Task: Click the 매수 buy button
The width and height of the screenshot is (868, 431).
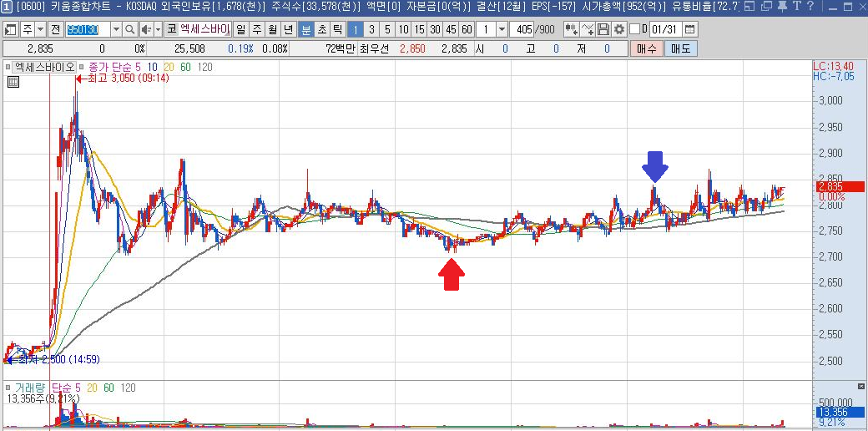Action: (646, 48)
